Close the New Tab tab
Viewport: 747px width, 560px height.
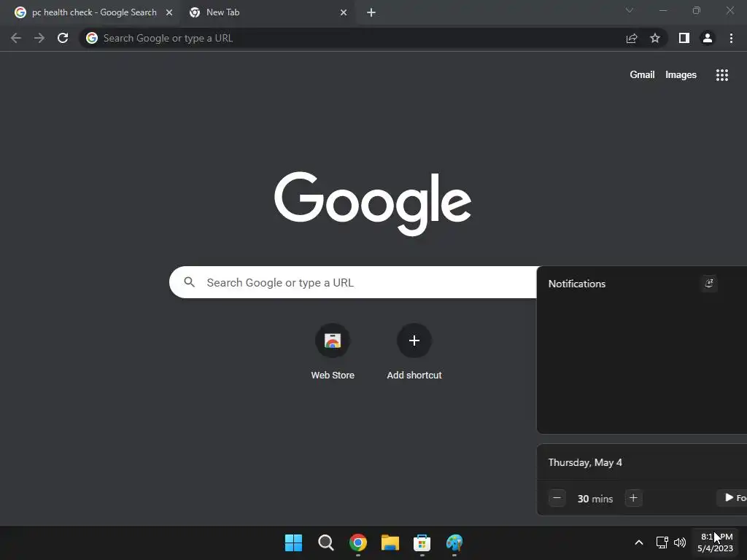point(344,13)
